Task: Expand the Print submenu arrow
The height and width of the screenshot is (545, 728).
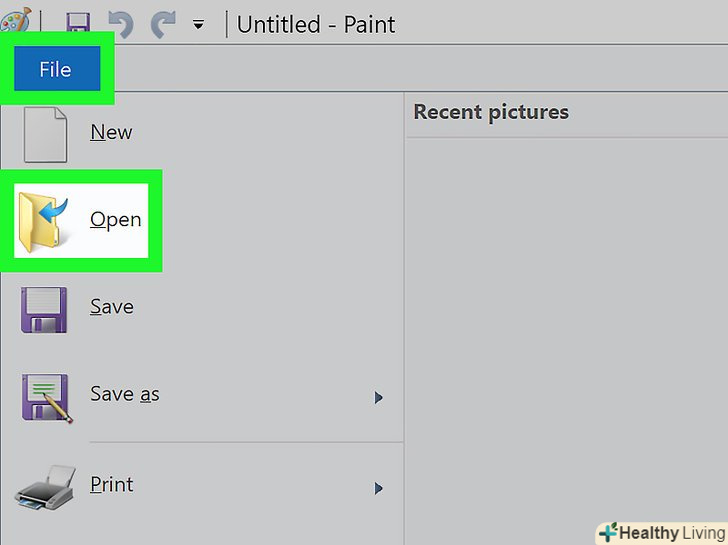Action: pyautogui.click(x=379, y=488)
